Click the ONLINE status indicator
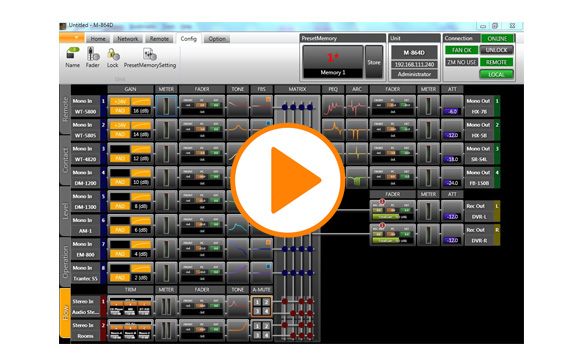This screenshot has height=360, width=576. pyautogui.click(x=497, y=38)
